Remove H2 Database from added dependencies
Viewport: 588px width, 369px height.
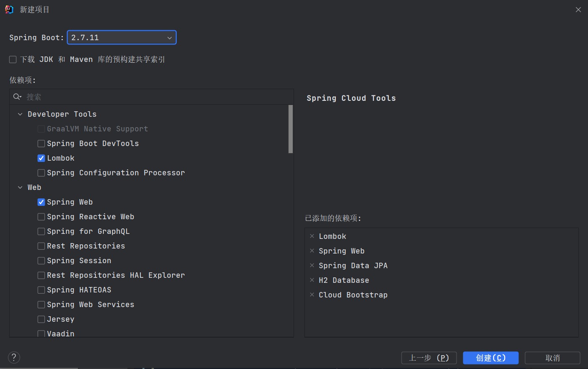(312, 280)
